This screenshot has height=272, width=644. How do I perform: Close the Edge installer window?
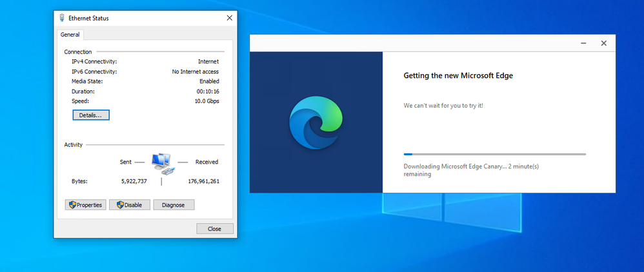[x=603, y=43]
